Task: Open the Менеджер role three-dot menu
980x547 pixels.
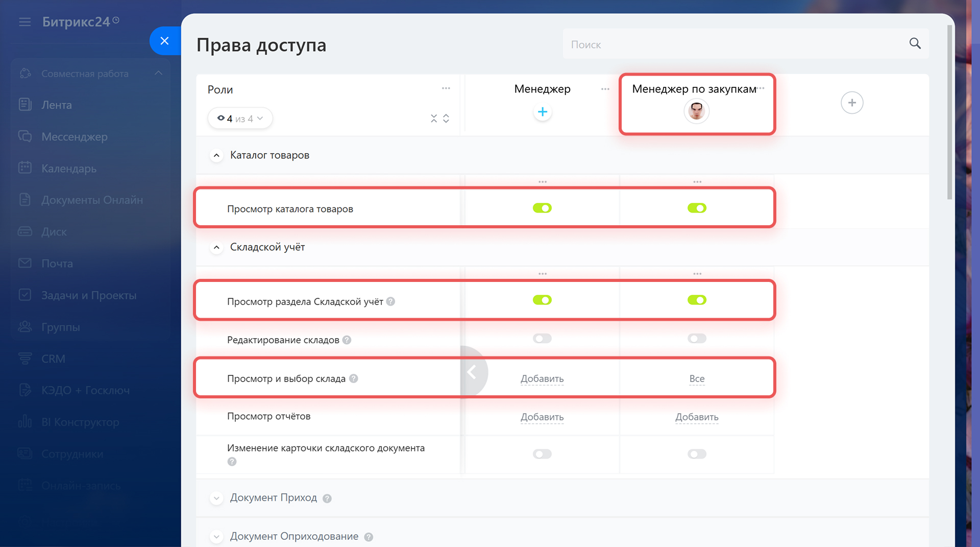Action: [x=605, y=89]
